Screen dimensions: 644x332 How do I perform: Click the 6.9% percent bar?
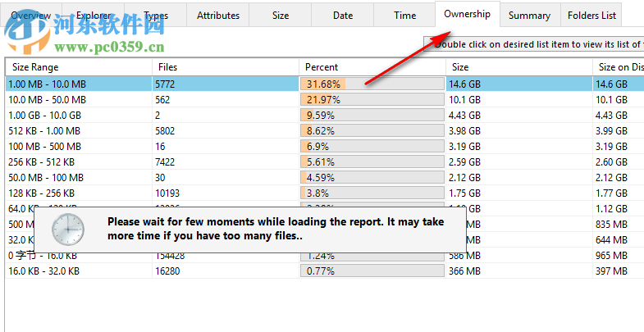[x=372, y=147]
